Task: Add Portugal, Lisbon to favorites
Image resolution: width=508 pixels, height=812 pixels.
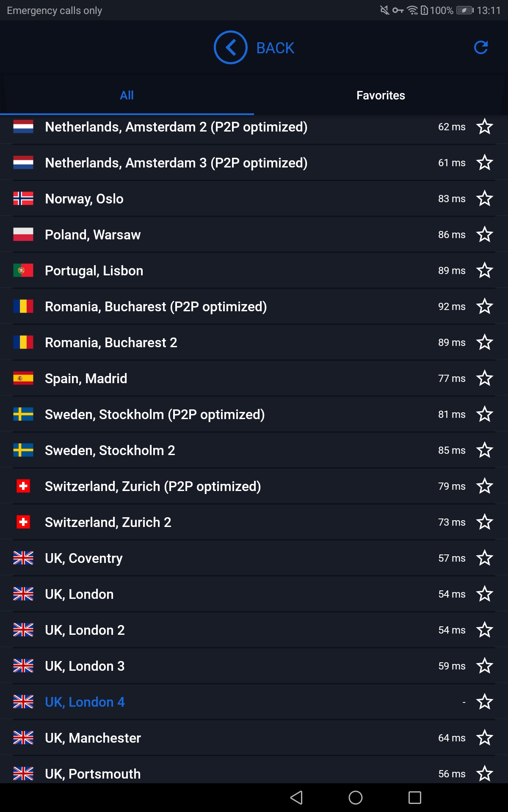Action: (485, 270)
